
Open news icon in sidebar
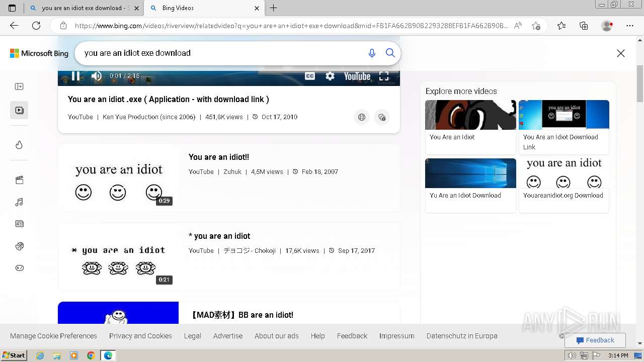(19, 224)
